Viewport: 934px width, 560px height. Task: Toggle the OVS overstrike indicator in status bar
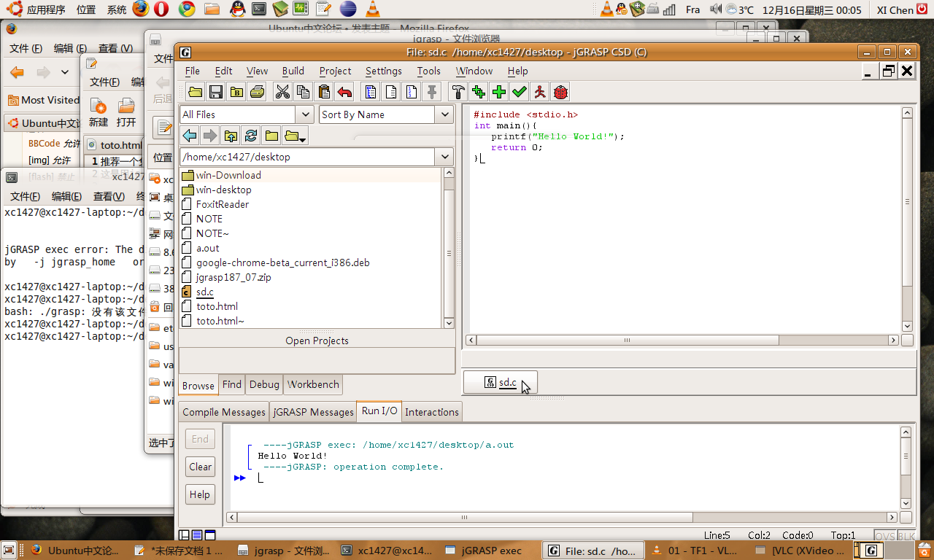coord(884,536)
